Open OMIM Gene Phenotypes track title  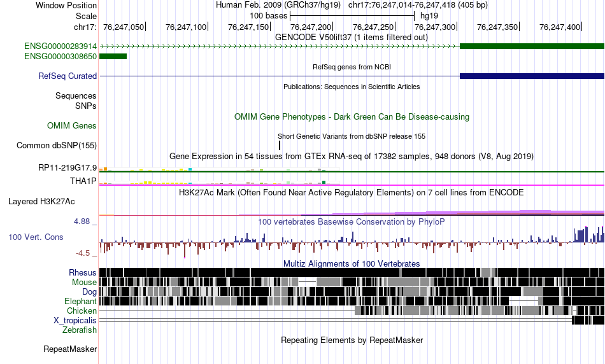pyautogui.click(x=352, y=117)
